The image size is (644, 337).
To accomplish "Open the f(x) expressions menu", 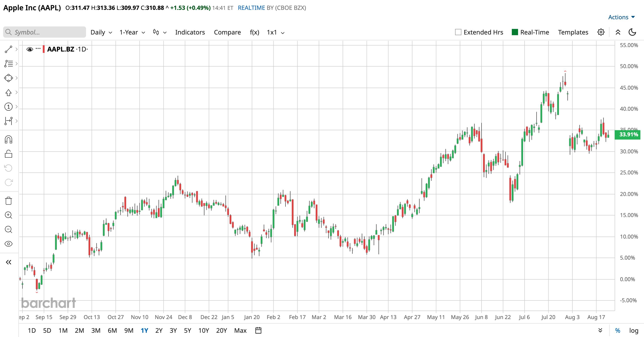I will click(255, 32).
